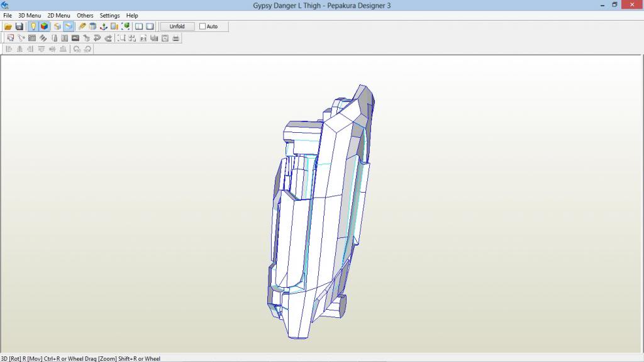The height and width of the screenshot is (362, 644).
Task: Open the Help menu
Action: (132, 16)
